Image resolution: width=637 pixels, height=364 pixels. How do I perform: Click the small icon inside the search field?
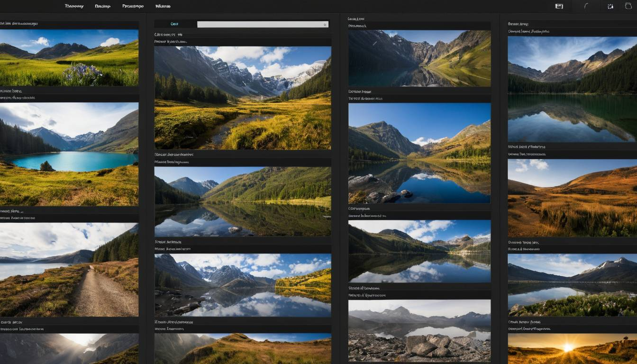point(325,24)
